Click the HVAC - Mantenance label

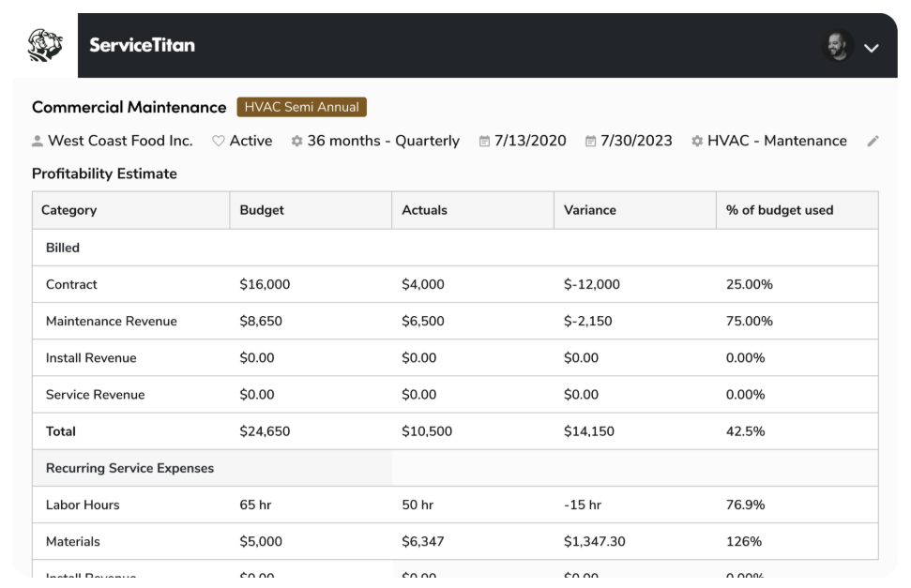coord(777,141)
